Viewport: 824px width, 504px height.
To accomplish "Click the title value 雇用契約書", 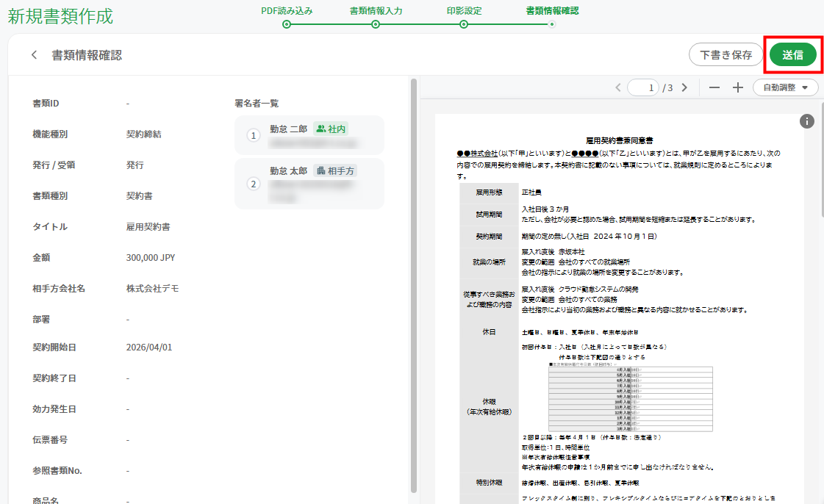I will coord(148,227).
